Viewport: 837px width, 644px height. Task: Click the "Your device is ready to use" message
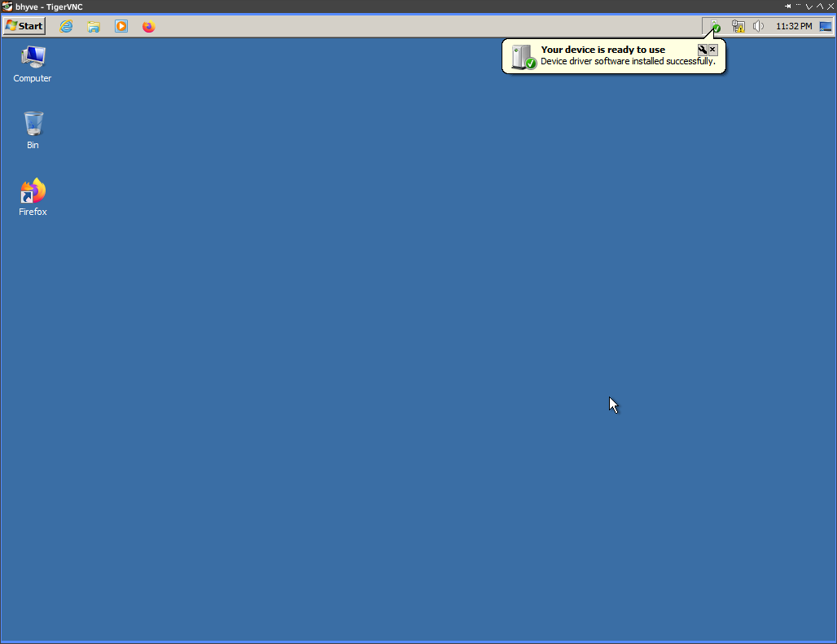[603, 50]
